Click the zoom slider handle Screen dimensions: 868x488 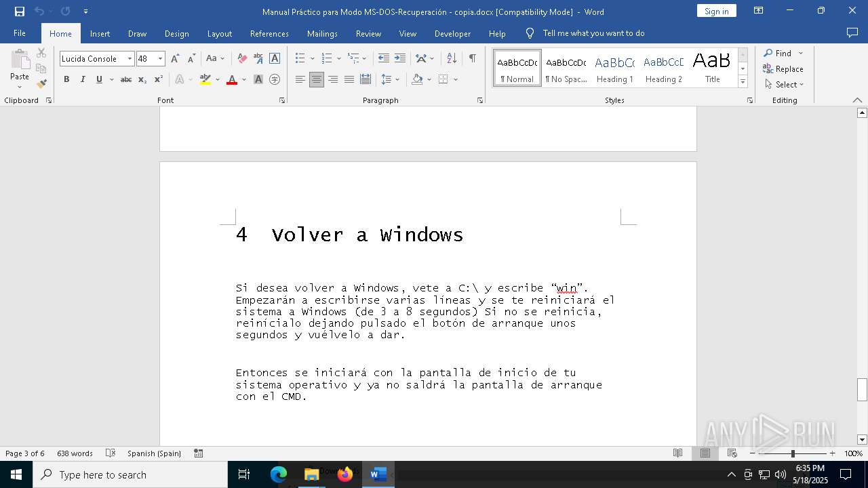click(x=793, y=453)
